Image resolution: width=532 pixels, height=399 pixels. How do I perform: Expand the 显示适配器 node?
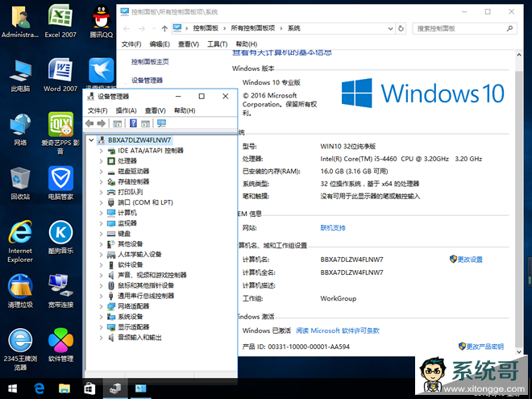tap(101, 327)
